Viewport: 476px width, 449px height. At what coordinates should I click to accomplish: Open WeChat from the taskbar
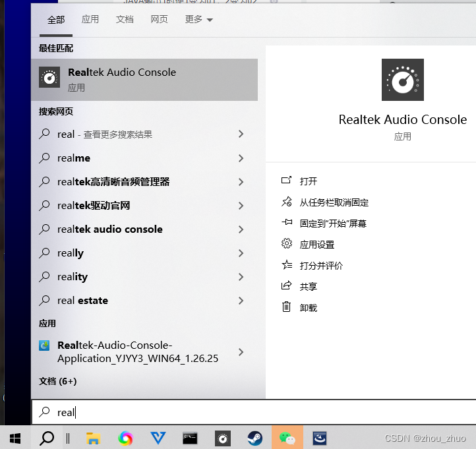[287, 438]
